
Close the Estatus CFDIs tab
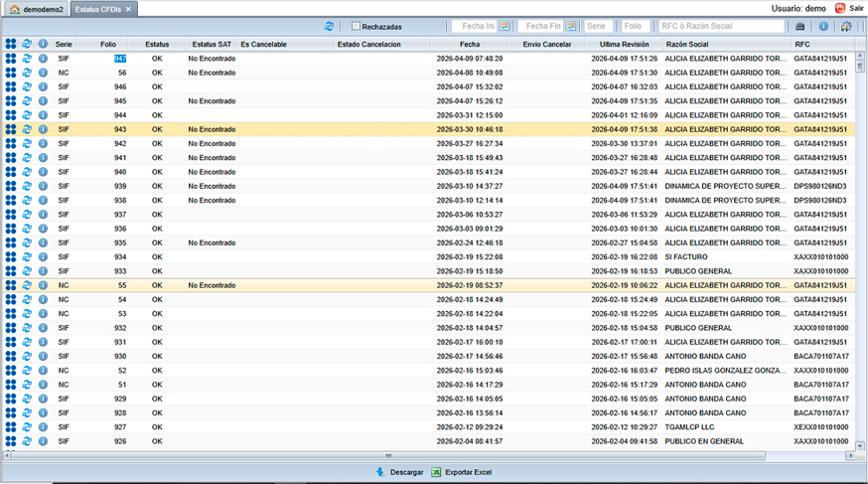(128, 9)
